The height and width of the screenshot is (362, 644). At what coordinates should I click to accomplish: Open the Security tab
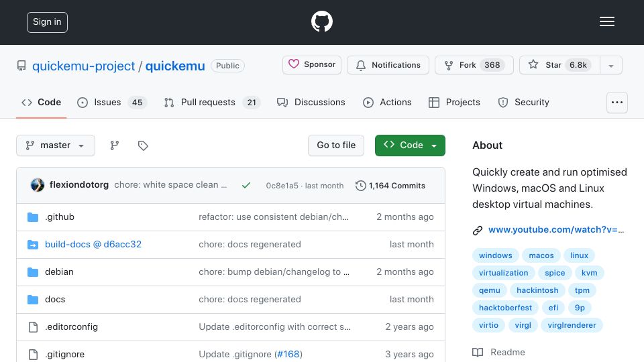[524, 102]
